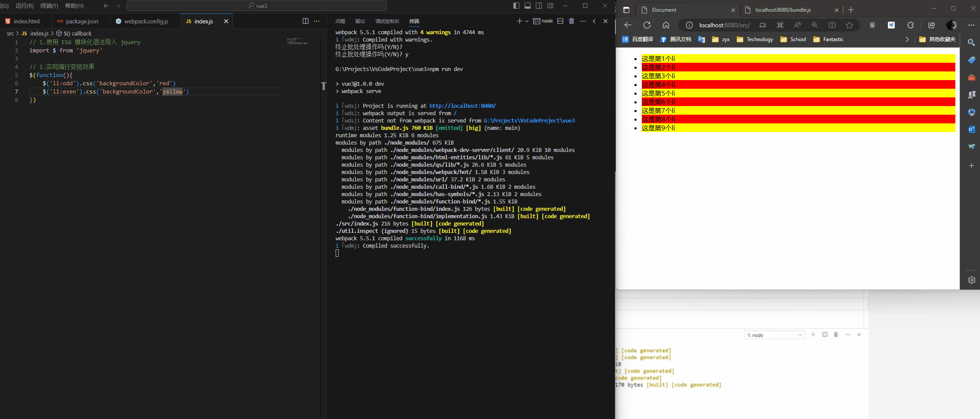Screen dimensions: 980x419
Task: Open the 帮助(H) menu
Action: pyautogui.click(x=74, y=6)
